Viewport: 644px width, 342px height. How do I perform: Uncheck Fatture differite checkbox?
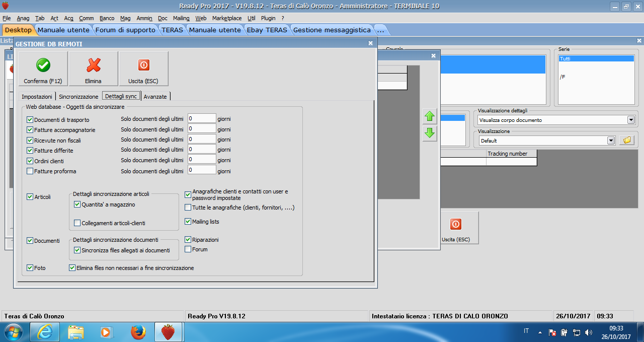(30, 150)
